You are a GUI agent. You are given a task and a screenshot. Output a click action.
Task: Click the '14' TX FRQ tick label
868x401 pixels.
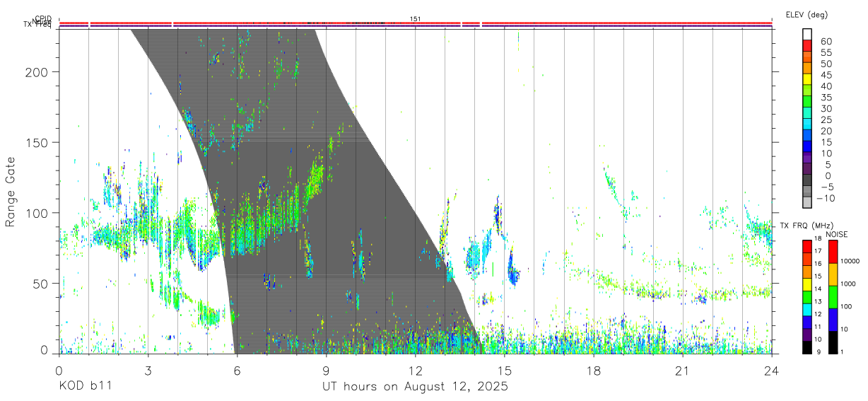pos(819,289)
